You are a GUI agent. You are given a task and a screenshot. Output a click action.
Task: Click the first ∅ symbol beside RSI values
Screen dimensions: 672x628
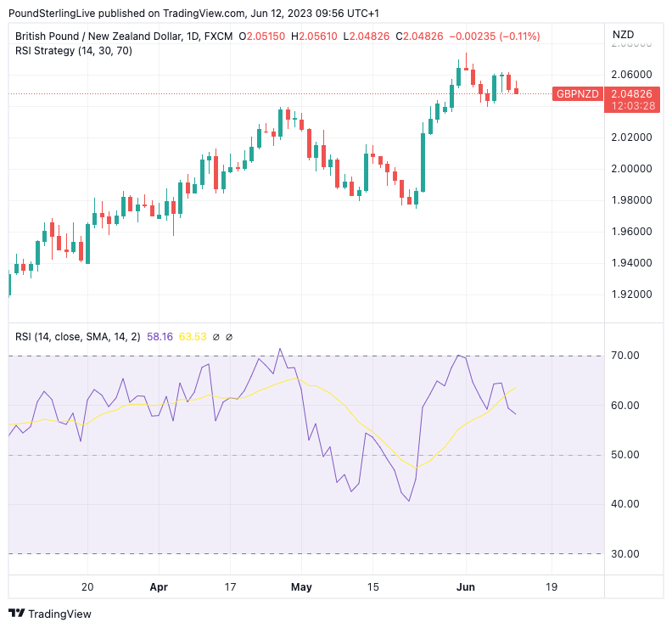(216, 337)
